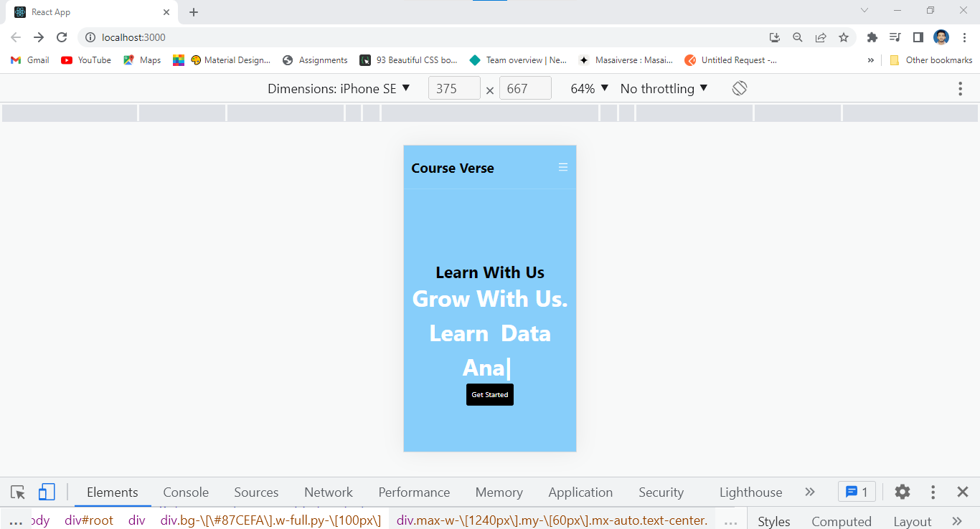Open DevTools settings gear

[x=902, y=492]
